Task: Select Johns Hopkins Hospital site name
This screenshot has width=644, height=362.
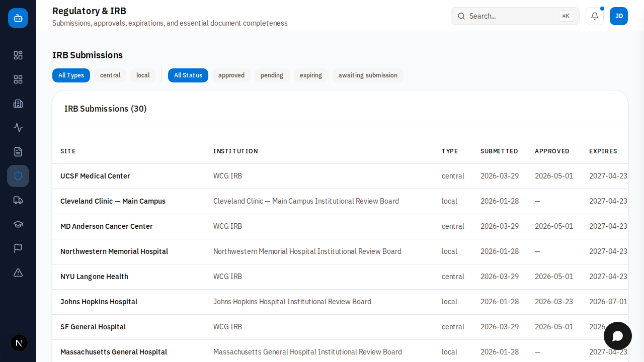Action: click(99, 302)
